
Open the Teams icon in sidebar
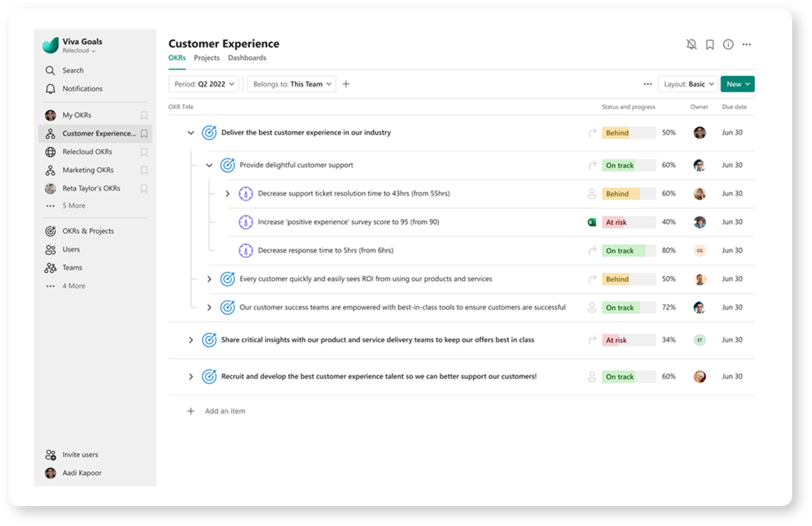[51, 268]
